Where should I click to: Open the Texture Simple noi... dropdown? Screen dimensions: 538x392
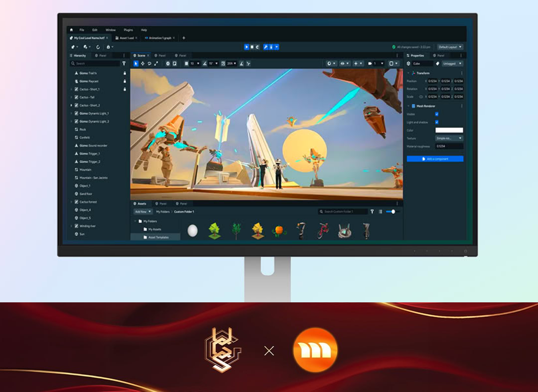tap(449, 138)
